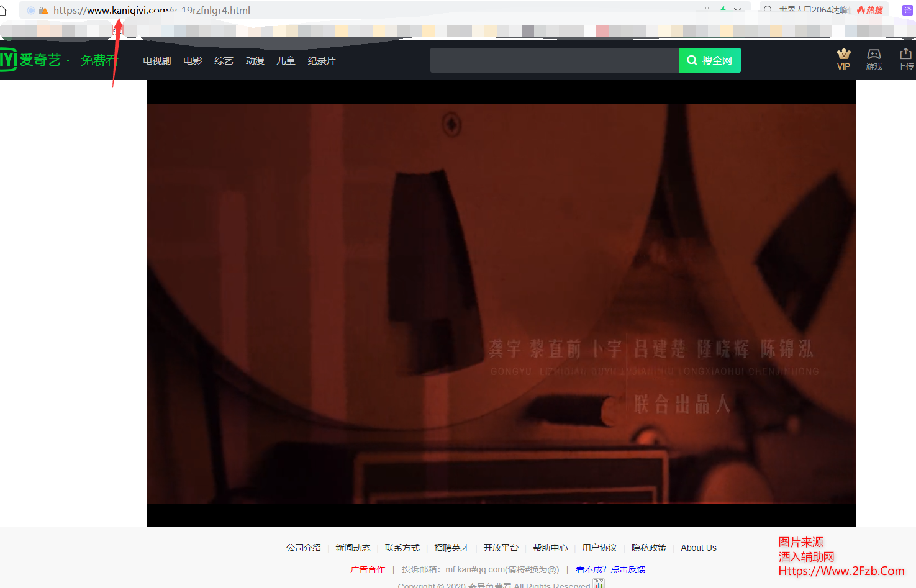The height and width of the screenshot is (588, 916).
Task: Open the About Us footer link
Action: pyautogui.click(x=699, y=548)
